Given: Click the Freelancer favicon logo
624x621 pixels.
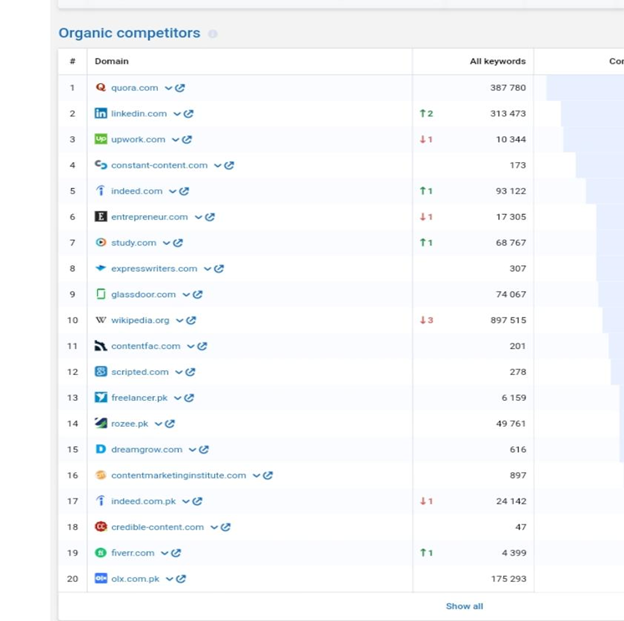Looking at the screenshot, I should [101, 397].
